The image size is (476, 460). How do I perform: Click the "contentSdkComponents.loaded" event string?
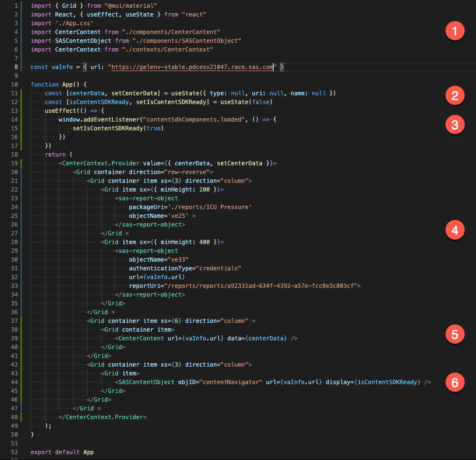click(x=194, y=120)
